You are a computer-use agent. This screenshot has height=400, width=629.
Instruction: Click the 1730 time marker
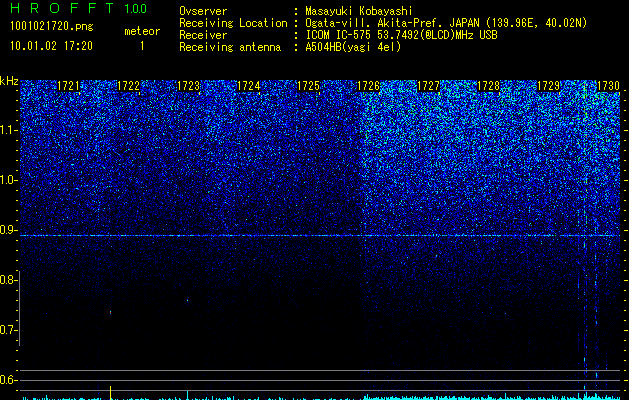pyautogui.click(x=609, y=86)
